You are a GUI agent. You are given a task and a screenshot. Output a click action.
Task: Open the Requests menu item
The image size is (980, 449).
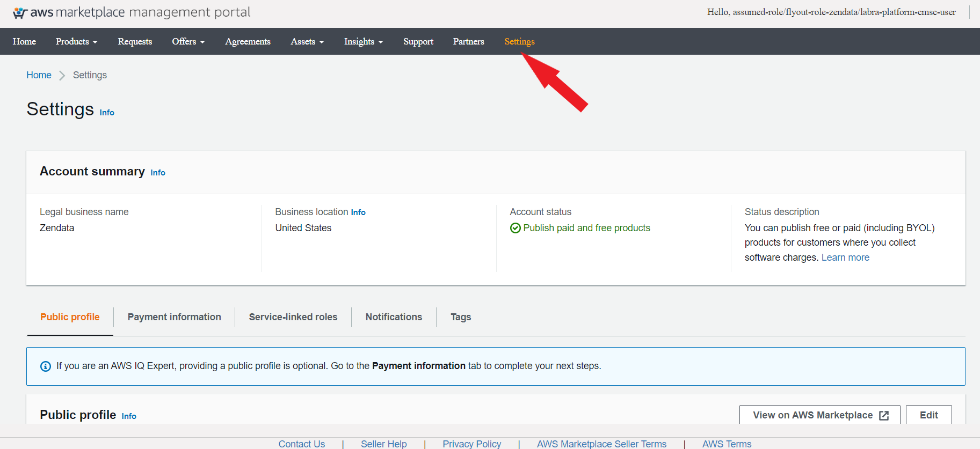pyautogui.click(x=135, y=41)
